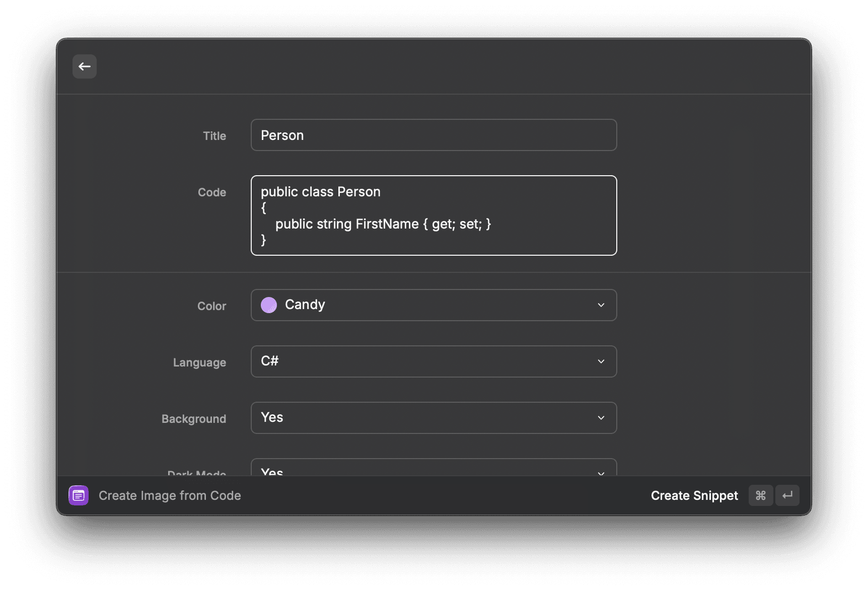The width and height of the screenshot is (868, 590).
Task: Click the return key icon at bottom right
Action: pos(787,495)
